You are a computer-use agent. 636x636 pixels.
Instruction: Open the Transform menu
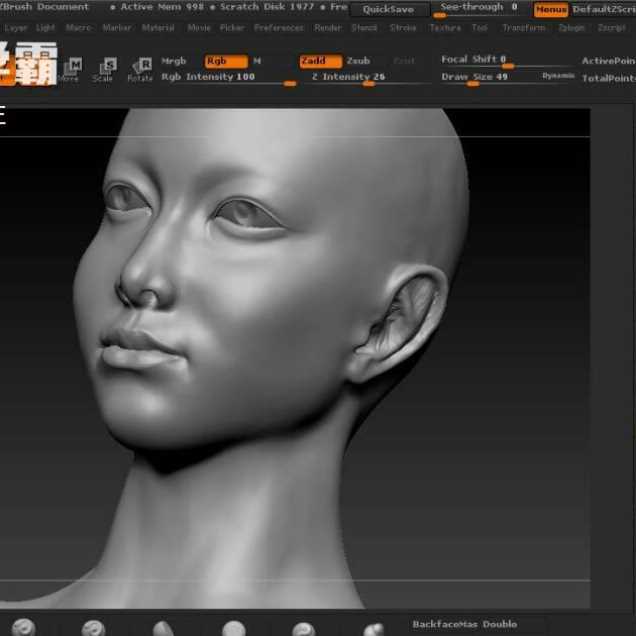[524, 28]
